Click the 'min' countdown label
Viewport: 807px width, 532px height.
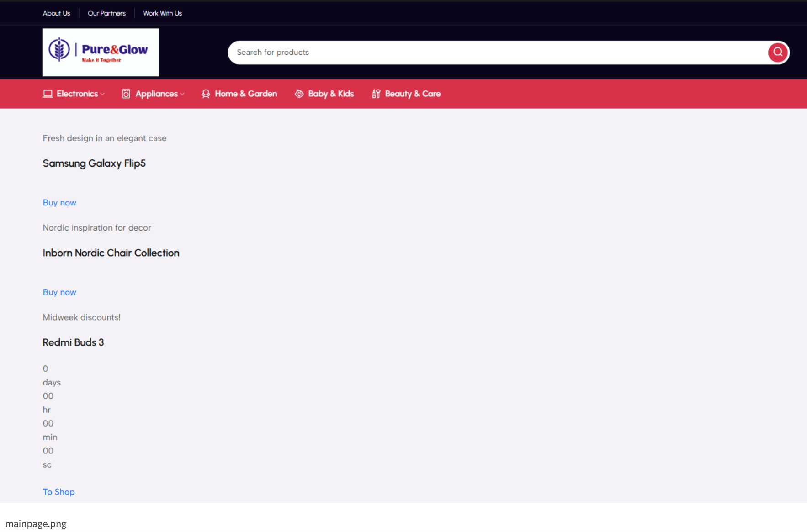[50, 437]
